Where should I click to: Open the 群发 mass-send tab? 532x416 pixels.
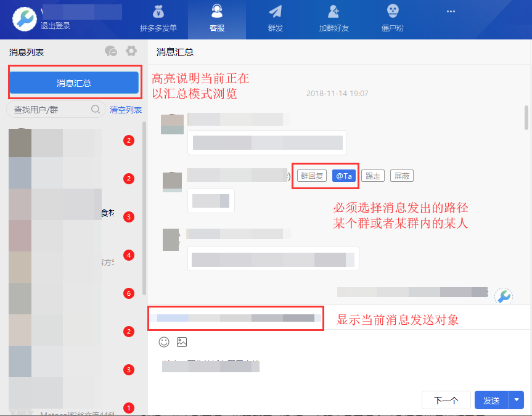275,20
